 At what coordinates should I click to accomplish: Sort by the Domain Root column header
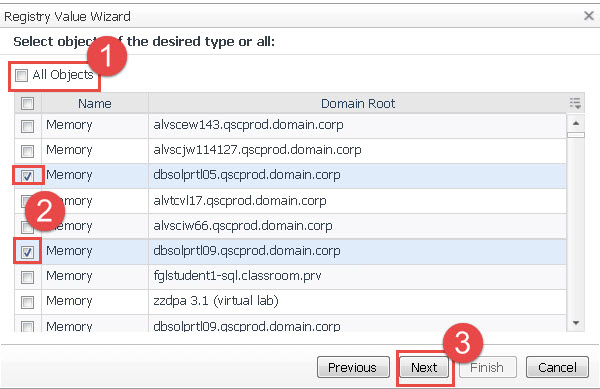(358, 103)
